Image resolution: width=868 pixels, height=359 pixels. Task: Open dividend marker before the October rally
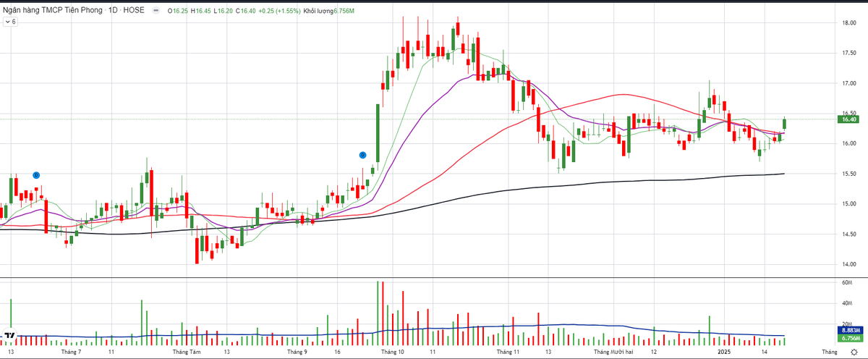point(363,155)
